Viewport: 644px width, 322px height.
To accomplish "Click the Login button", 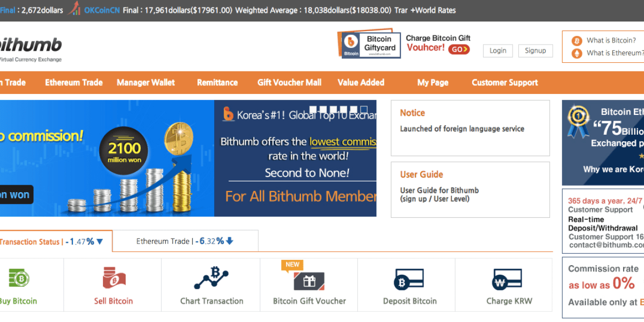I will pyautogui.click(x=497, y=50).
